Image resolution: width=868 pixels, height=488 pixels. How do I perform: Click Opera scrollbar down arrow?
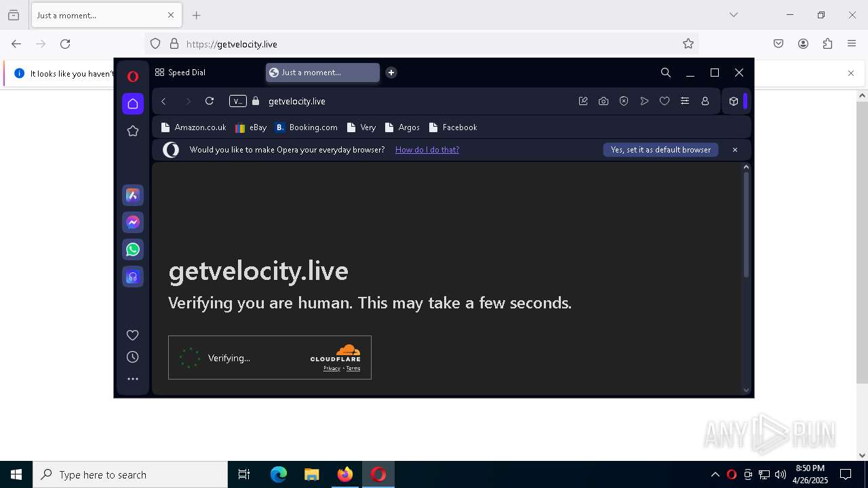pyautogui.click(x=747, y=390)
